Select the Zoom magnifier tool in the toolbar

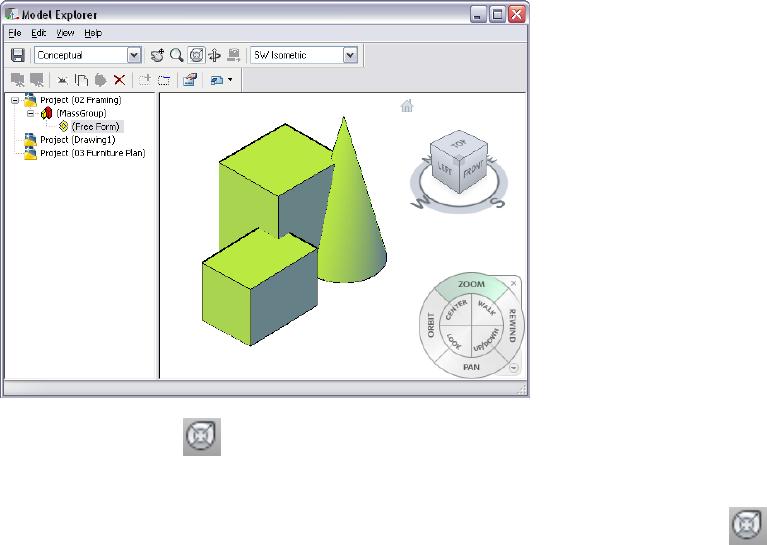point(177,55)
